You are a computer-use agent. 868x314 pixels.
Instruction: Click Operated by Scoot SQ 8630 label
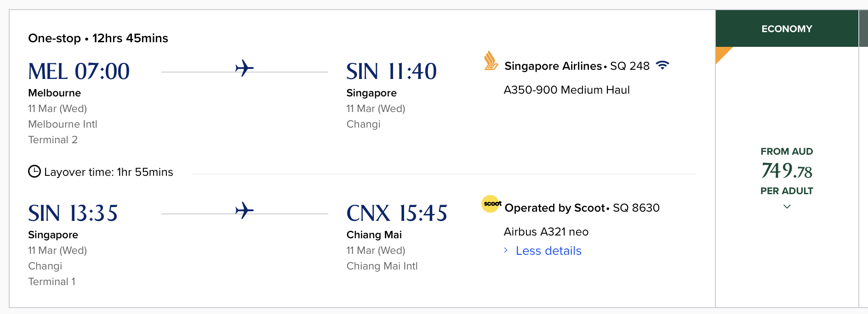tap(582, 208)
